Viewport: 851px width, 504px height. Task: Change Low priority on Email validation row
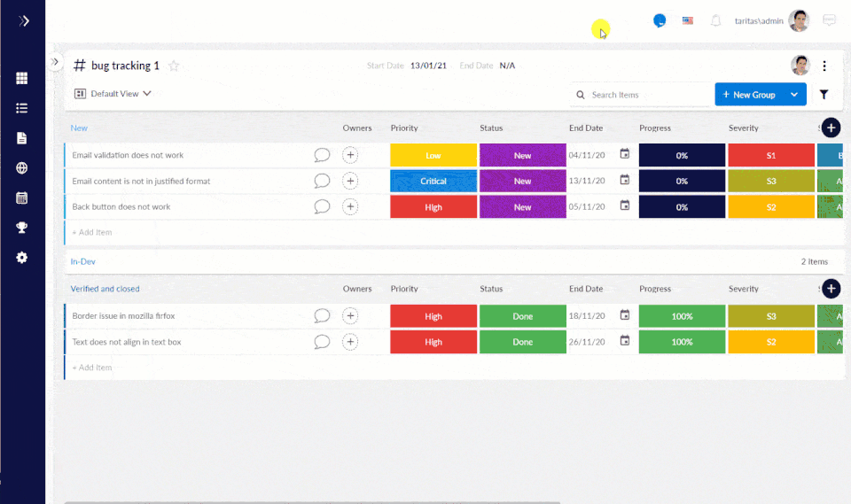433,155
